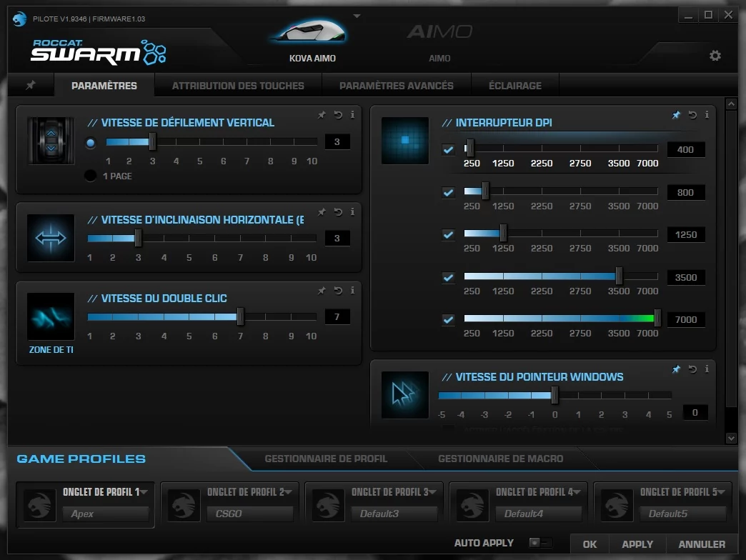Viewport: 746px width, 560px height.
Task: Pin the Vitesse d'inclinaison horizontale panel
Action: [322, 211]
